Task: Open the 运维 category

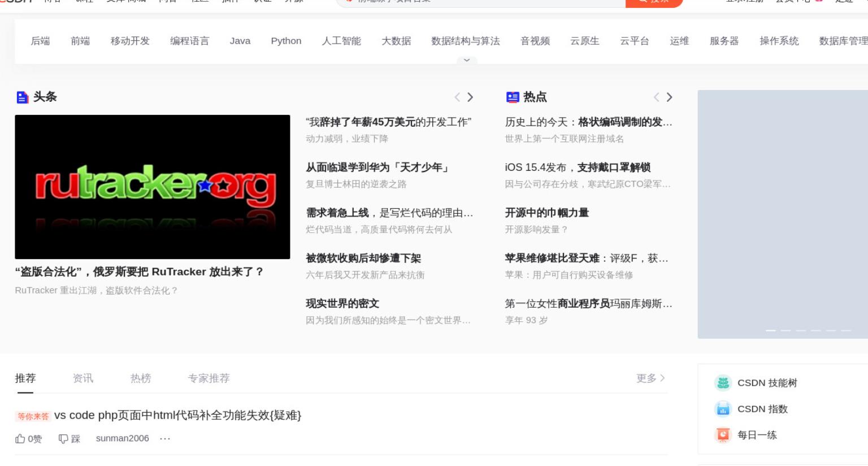Action: click(x=679, y=41)
